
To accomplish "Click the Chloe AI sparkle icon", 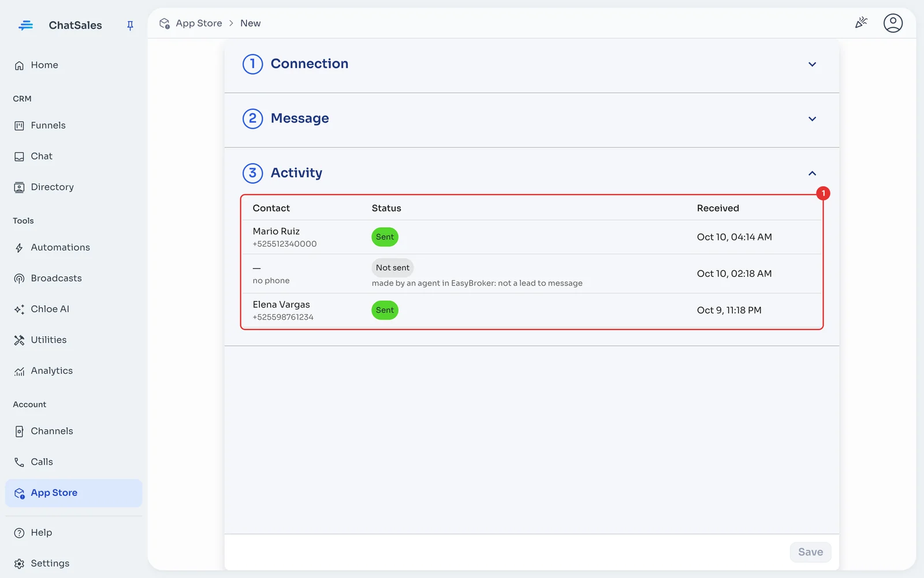I will tap(19, 309).
